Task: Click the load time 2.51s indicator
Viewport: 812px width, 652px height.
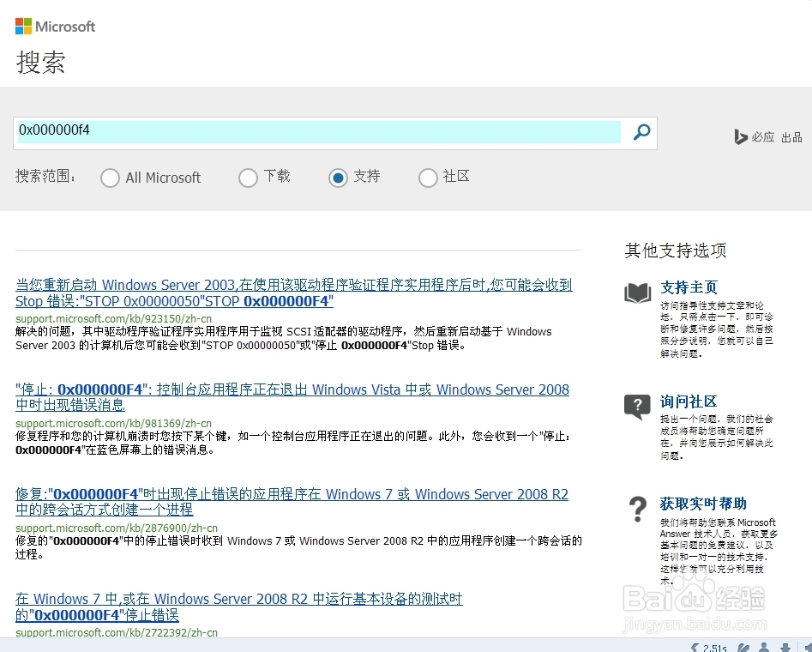Action: [709, 648]
